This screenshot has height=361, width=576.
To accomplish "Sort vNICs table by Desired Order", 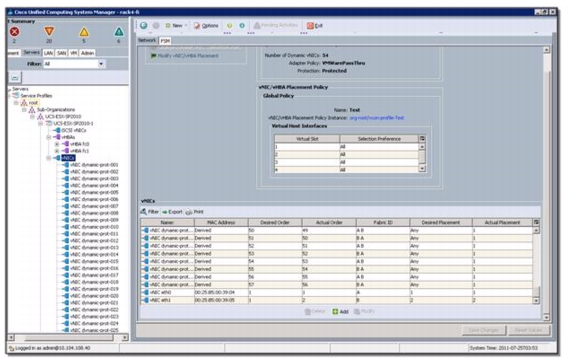I will click(275, 223).
